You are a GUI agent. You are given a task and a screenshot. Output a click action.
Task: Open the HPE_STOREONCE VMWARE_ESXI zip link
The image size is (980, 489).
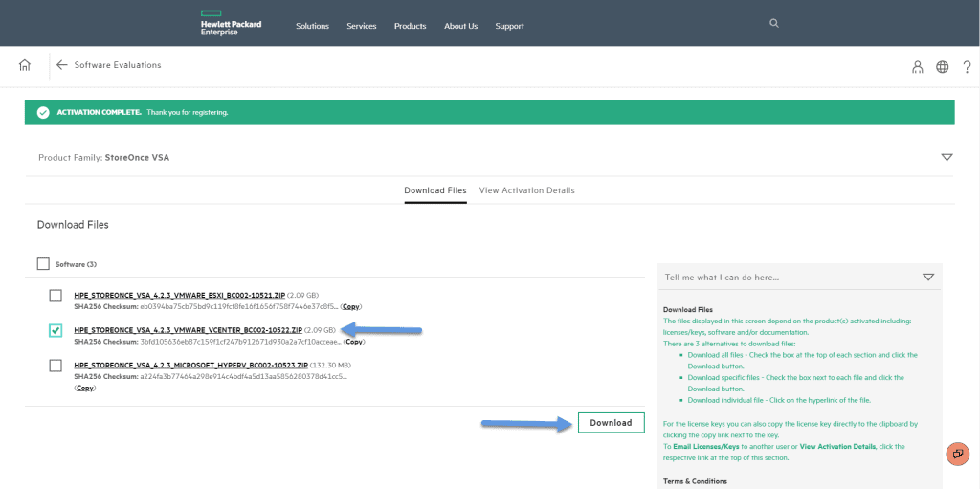(x=179, y=295)
